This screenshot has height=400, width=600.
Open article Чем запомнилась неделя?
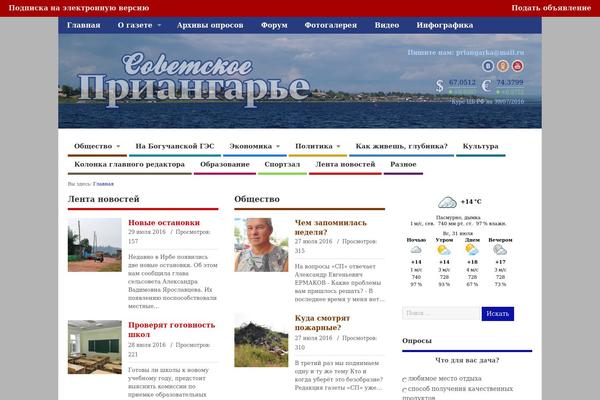pos(331,227)
